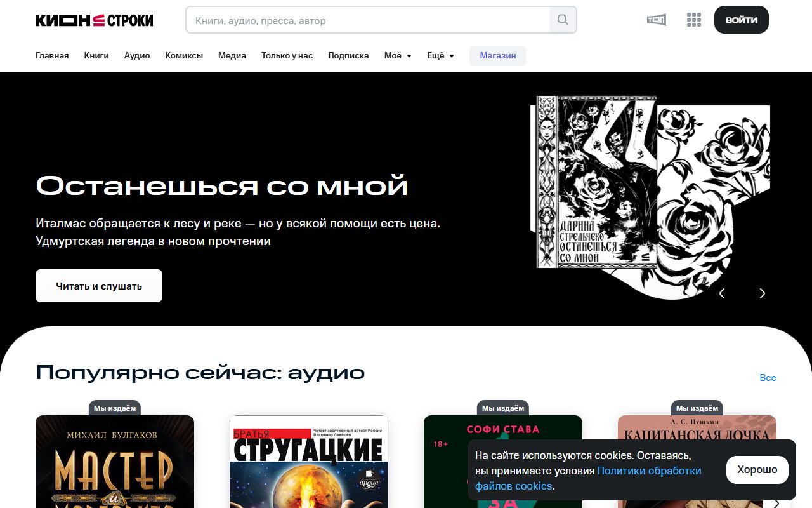Click the Войти login button

742,20
